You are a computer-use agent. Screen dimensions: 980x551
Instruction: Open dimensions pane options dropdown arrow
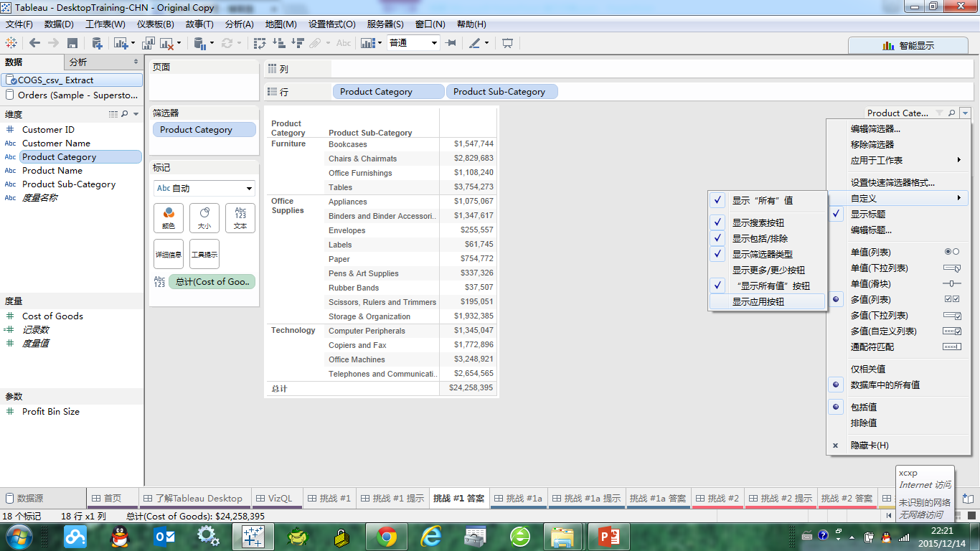tap(136, 114)
